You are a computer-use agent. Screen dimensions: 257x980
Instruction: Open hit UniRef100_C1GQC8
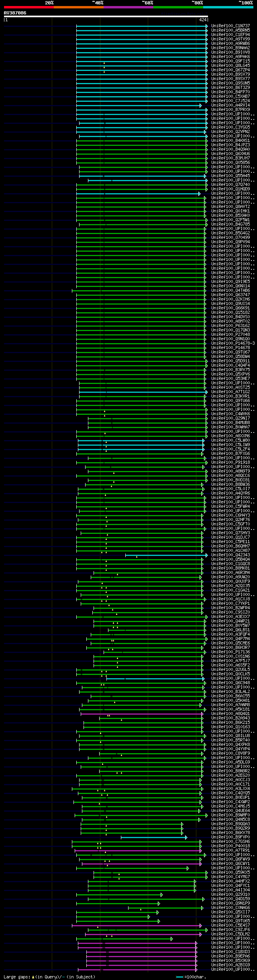click(x=230, y=564)
